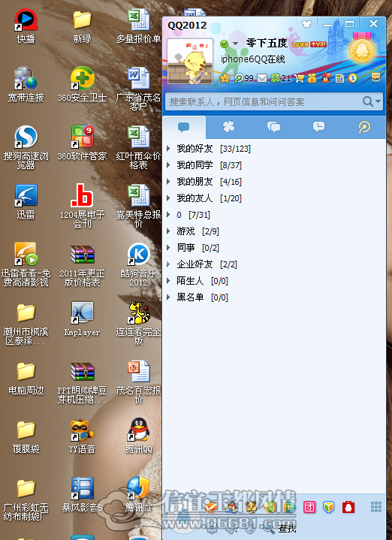Change QQ skin via shirt icon
The width and height of the screenshot is (392, 540).
(306, 24)
